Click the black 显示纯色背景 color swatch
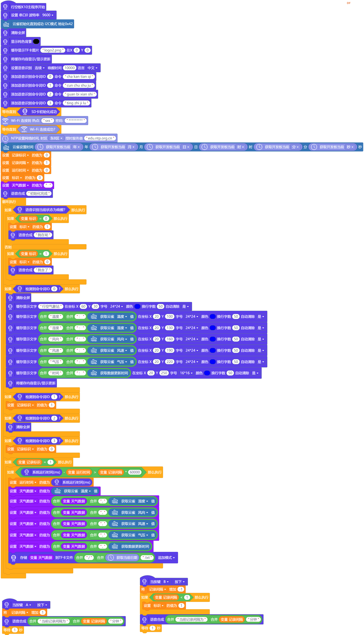 pos(36,41)
